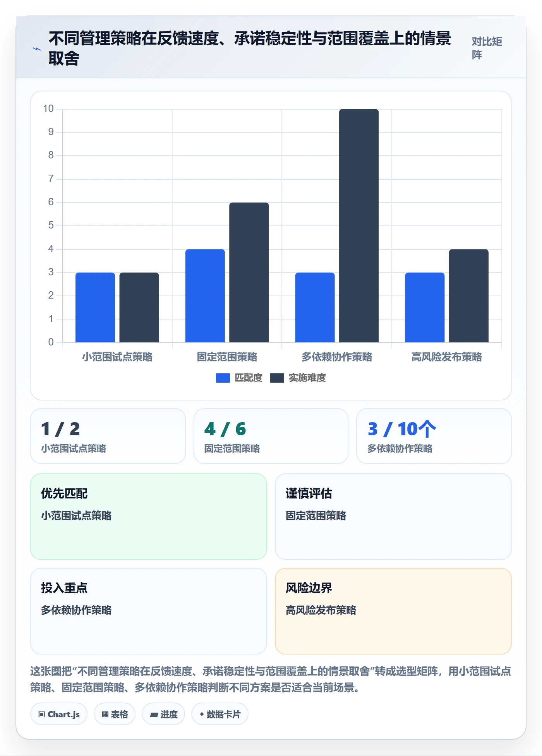This screenshot has height=756, width=542.
Task: Open the 3 / 10个 stat card
Action: pos(434,436)
